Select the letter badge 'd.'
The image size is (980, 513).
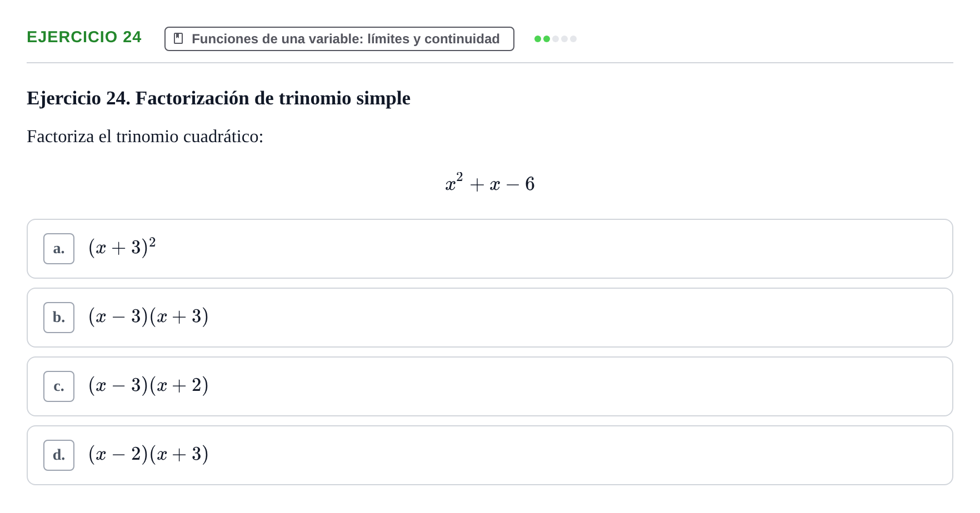[x=59, y=455]
